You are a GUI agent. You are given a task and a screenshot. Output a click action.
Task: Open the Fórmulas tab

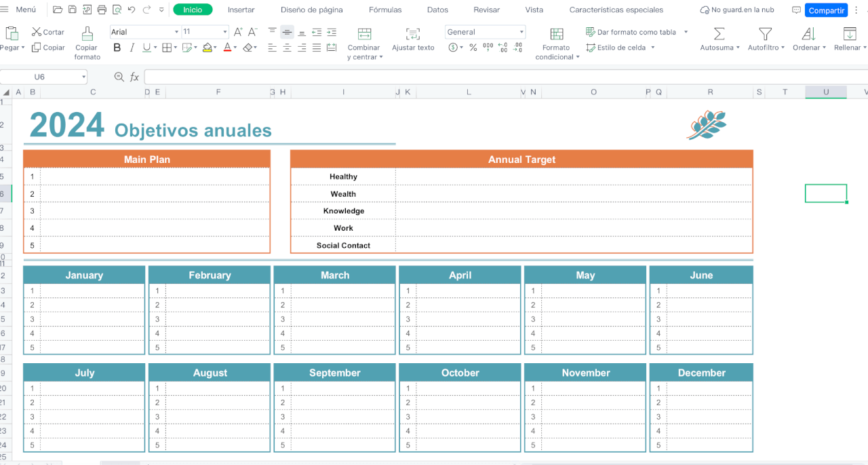tap(384, 10)
